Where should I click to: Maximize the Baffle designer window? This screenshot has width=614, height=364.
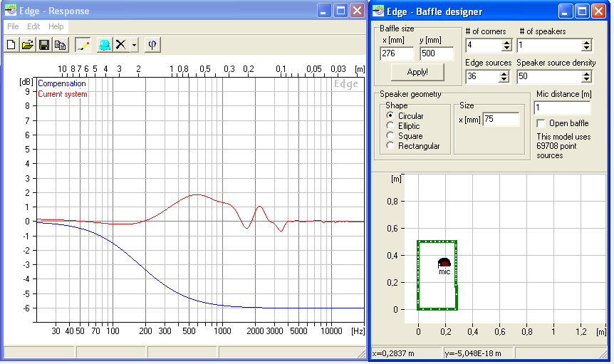click(582, 11)
